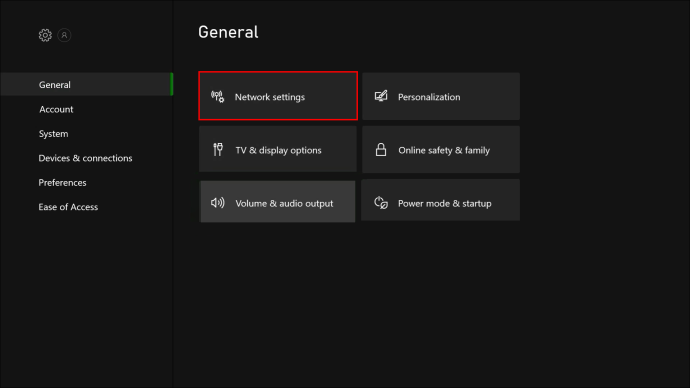This screenshot has width=690, height=388.
Task: Open the Account section
Action: [56, 109]
